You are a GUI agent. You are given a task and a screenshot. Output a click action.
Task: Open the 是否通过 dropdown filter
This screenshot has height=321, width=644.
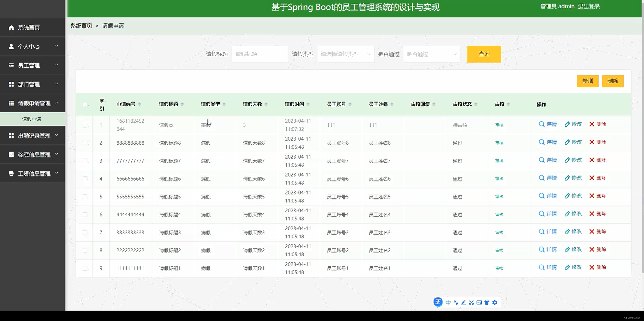point(432,54)
